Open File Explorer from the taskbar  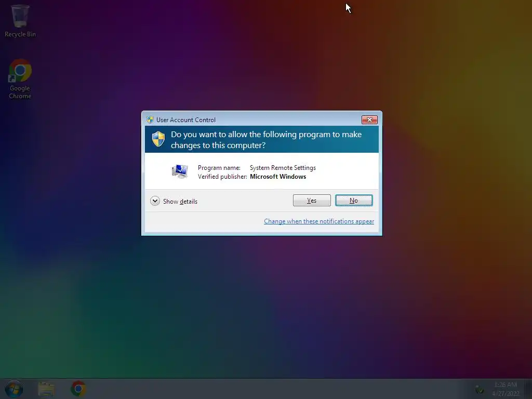[x=46, y=389]
